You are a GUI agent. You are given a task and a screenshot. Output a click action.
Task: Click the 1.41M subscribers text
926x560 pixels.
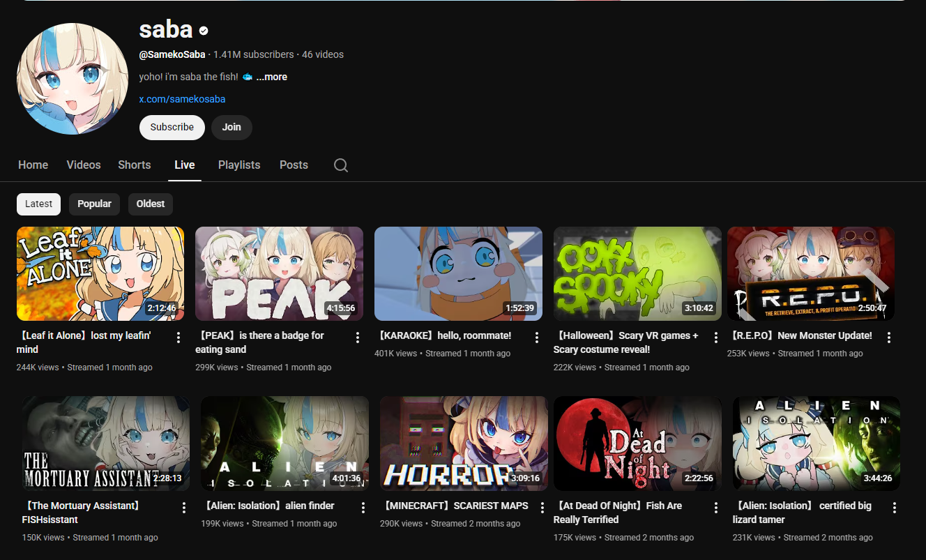[254, 54]
